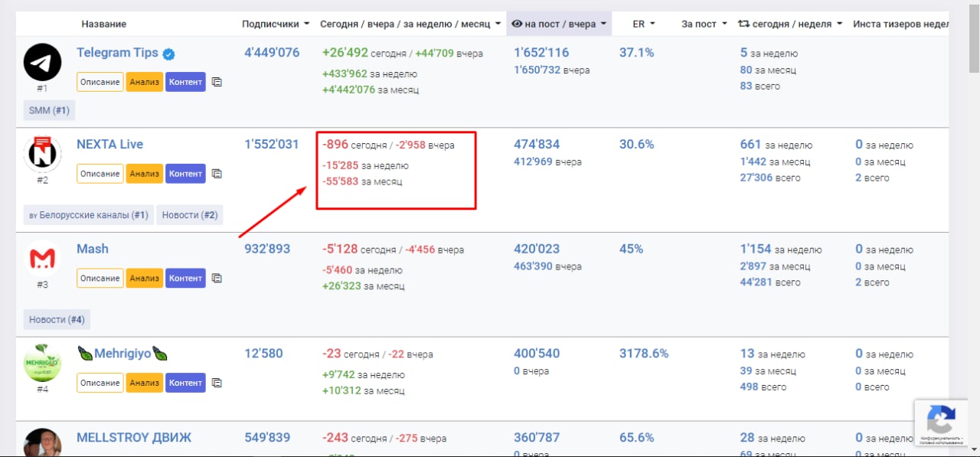Open the NEXTA Live channel avatar

coord(43,154)
